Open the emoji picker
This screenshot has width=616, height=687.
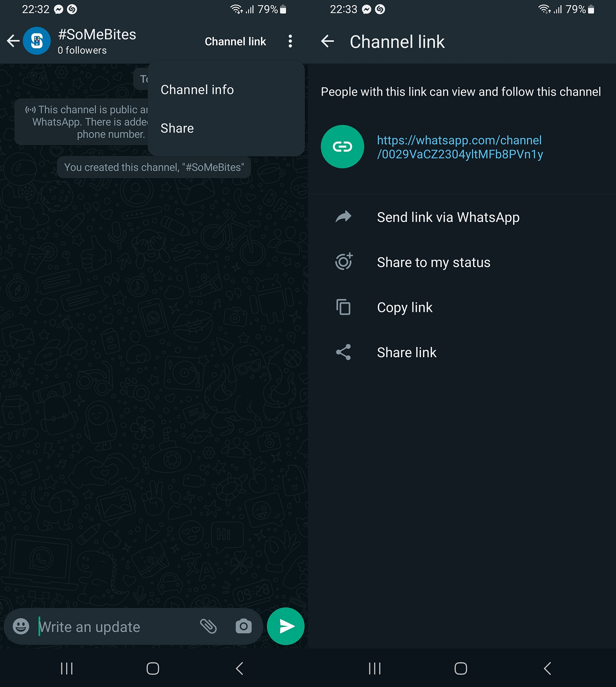[21, 626]
